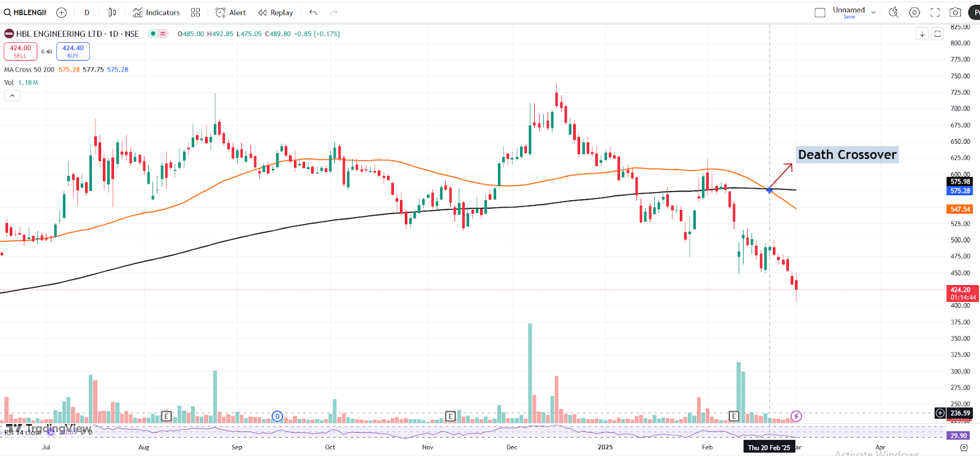Open chart settings hexagon icon
980x456 pixels.
(x=914, y=12)
